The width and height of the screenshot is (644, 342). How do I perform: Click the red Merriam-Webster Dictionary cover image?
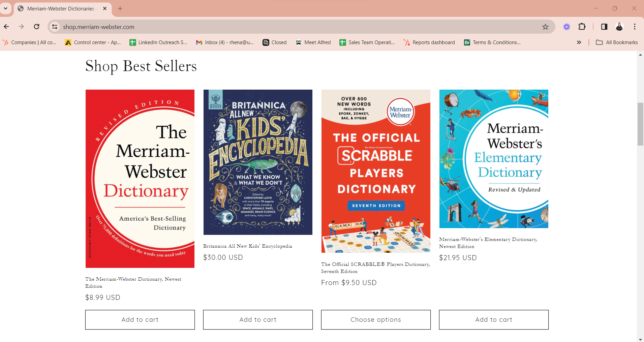140,179
